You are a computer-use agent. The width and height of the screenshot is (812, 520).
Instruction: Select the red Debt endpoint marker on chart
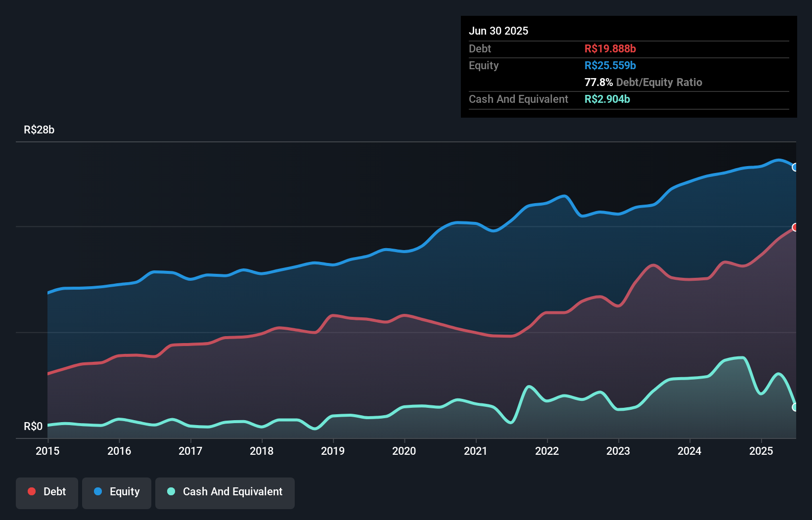coord(795,228)
